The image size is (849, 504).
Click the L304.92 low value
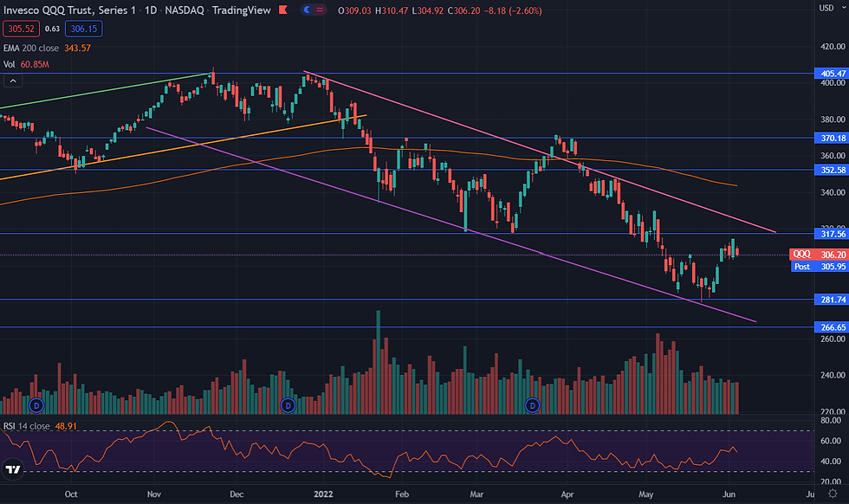428,11
